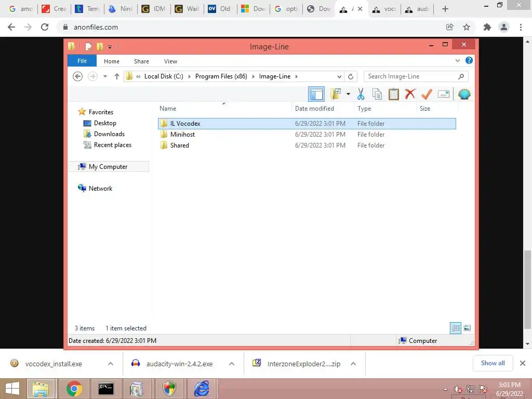Open the File tab in Explorer

pos(82,61)
